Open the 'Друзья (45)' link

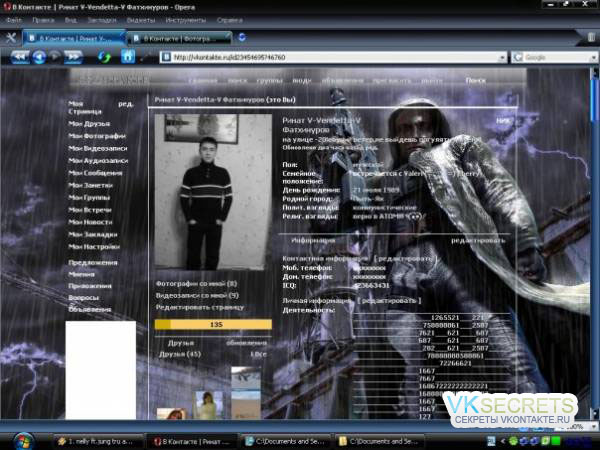[180, 354]
